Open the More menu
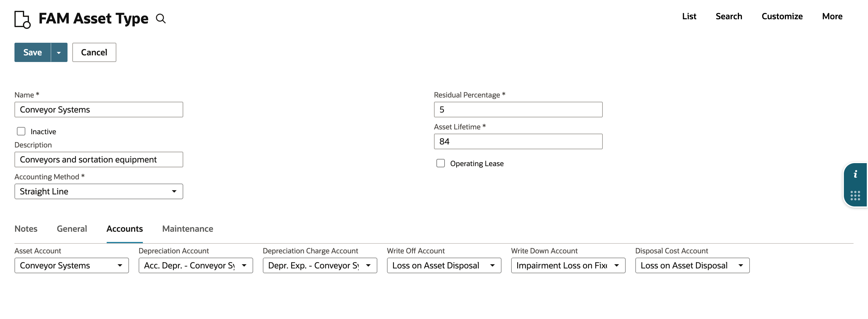The width and height of the screenshot is (868, 319). coord(832,16)
